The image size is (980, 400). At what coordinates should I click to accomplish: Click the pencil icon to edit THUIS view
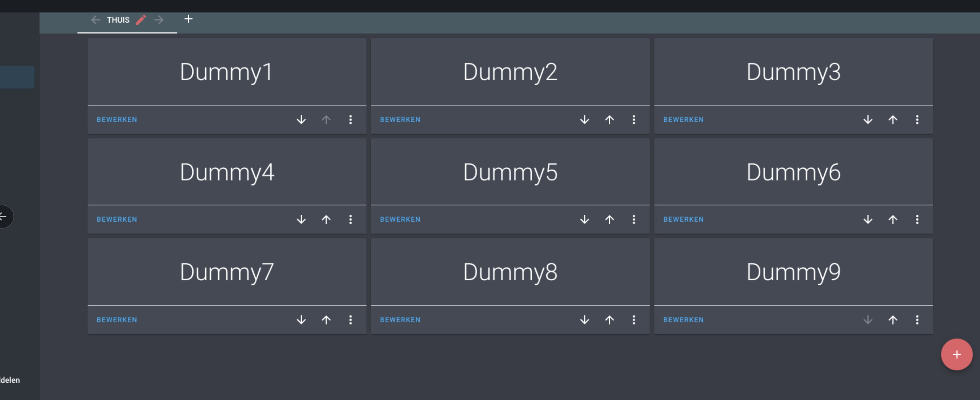click(x=141, y=20)
